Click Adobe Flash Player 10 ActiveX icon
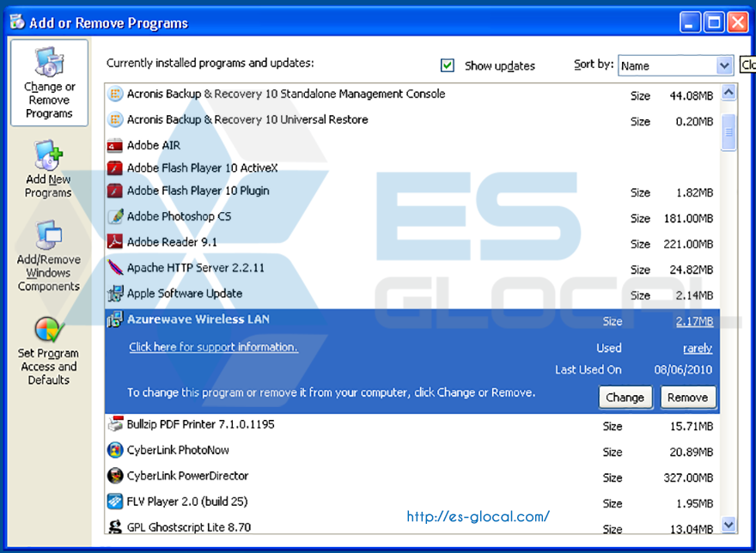 tap(115, 167)
